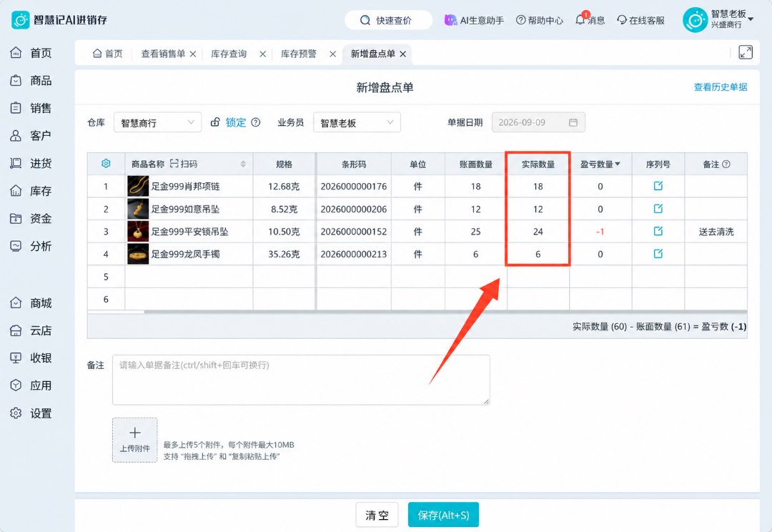Image resolution: width=772 pixels, height=532 pixels.
Task: Close the 查看销售单 tab
Action: click(193, 54)
